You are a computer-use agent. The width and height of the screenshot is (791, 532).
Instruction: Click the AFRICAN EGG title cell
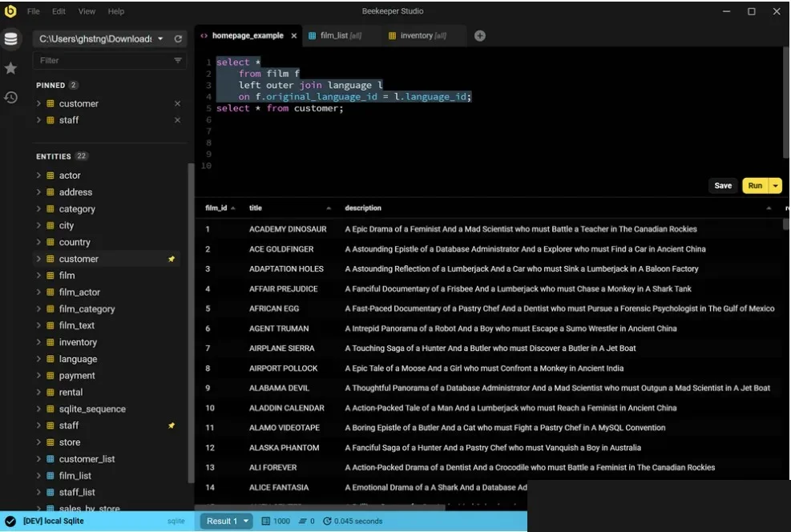[274, 308]
